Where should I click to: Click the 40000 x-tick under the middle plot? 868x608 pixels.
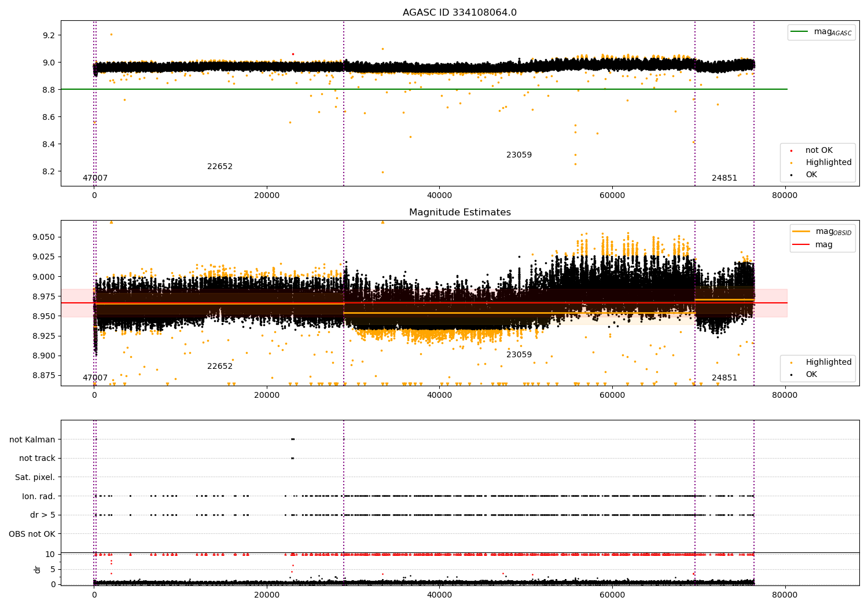[x=439, y=395]
